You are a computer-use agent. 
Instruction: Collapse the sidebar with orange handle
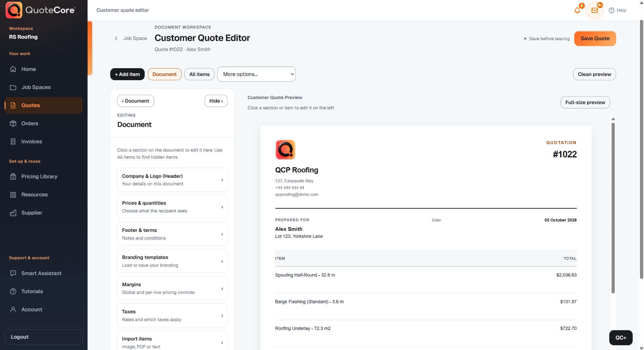90,48
